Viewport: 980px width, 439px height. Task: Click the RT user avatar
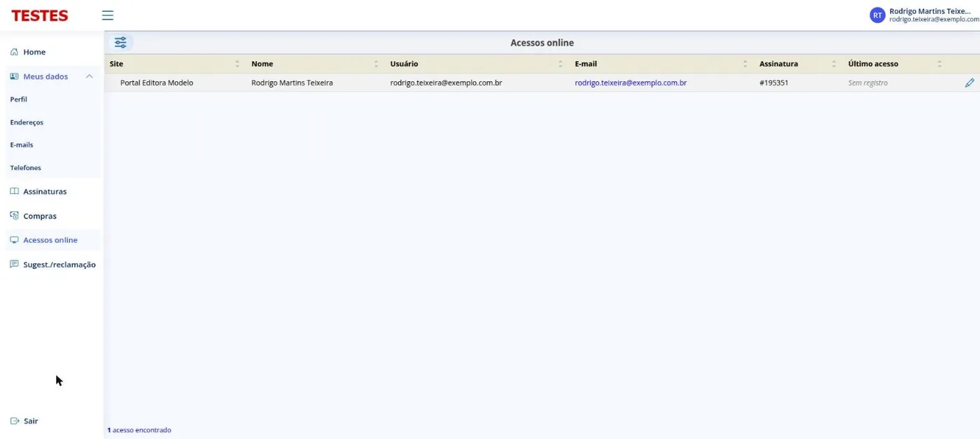(877, 15)
